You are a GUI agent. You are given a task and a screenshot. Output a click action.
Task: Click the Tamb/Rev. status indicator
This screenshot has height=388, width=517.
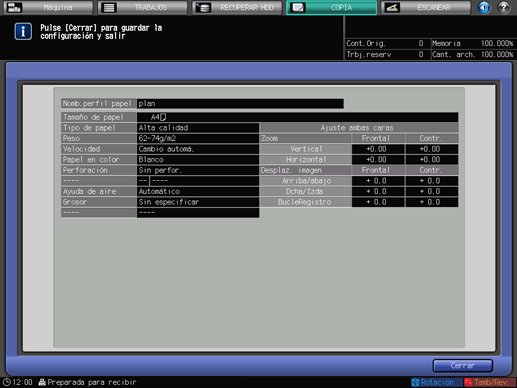coord(490,382)
